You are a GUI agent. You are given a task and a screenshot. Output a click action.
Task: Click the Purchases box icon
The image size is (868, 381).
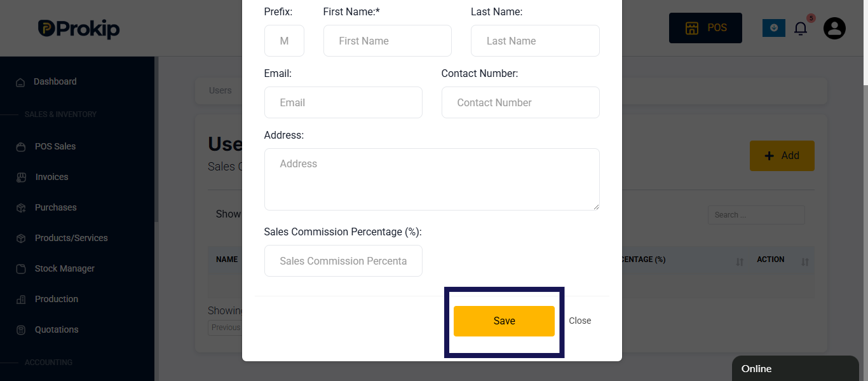tap(21, 208)
